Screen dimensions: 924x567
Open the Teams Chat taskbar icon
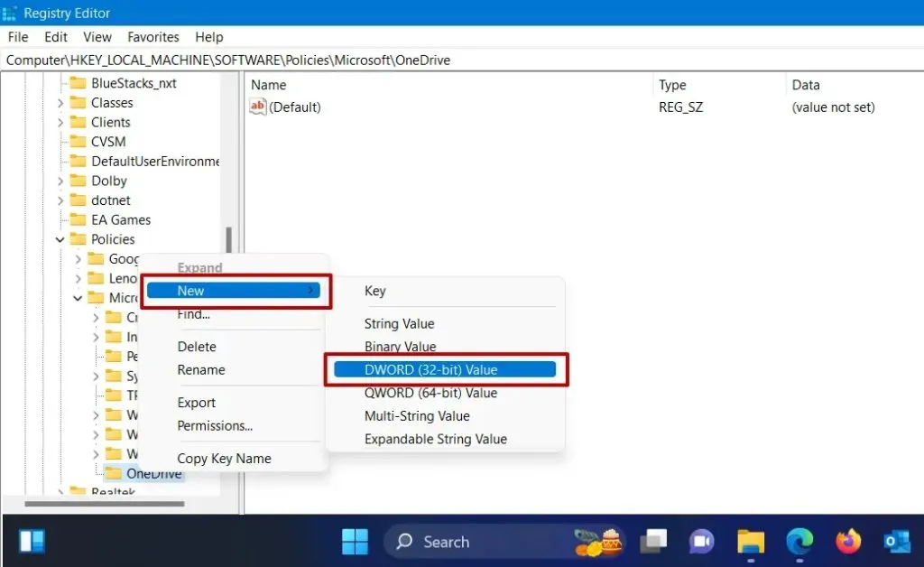click(x=701, y=541)
